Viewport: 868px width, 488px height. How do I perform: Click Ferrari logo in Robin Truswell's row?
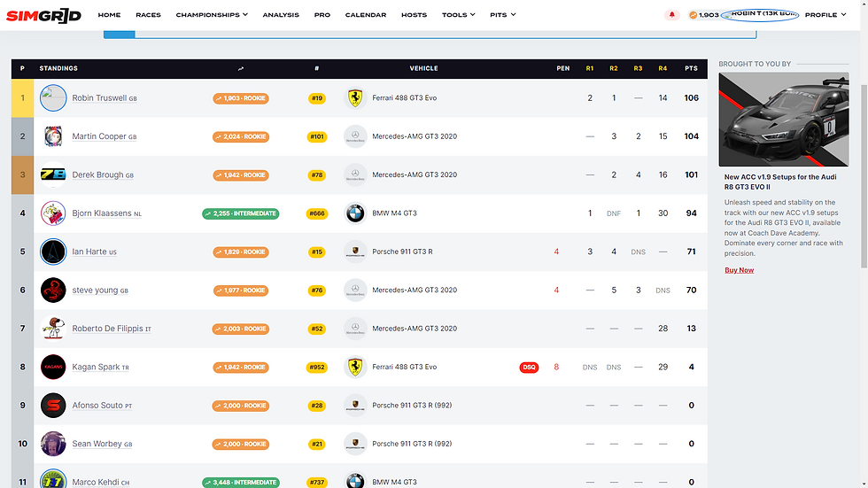click(x=355, y=98)
